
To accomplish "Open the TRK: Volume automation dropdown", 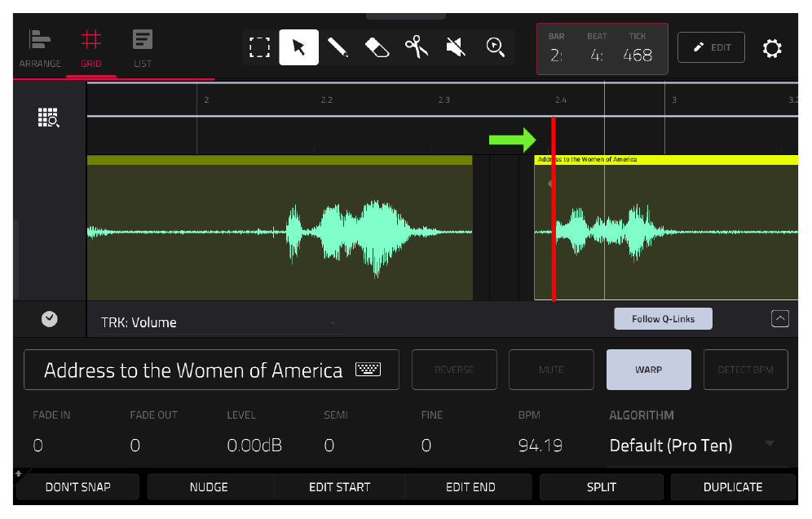I will [219, 322].
